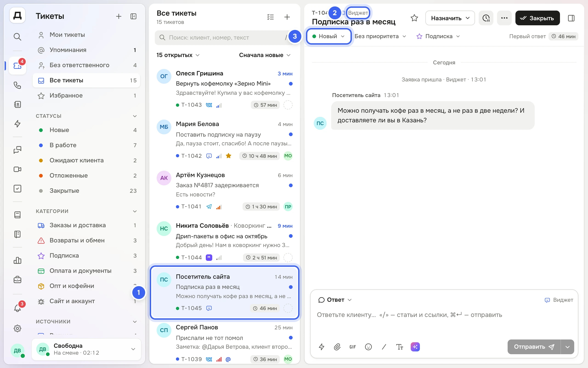Click the Отправить send button

(x=534, y=347)
